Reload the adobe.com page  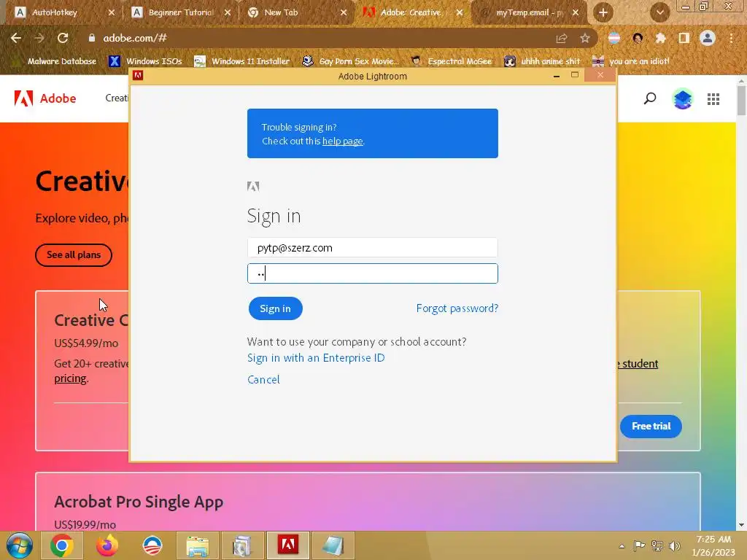click(63, 38)
